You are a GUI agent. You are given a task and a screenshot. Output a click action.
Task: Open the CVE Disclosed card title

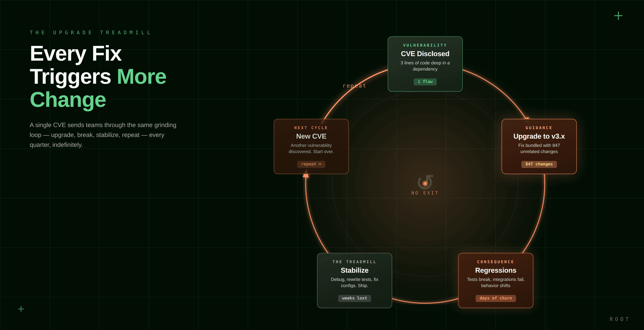425,54
